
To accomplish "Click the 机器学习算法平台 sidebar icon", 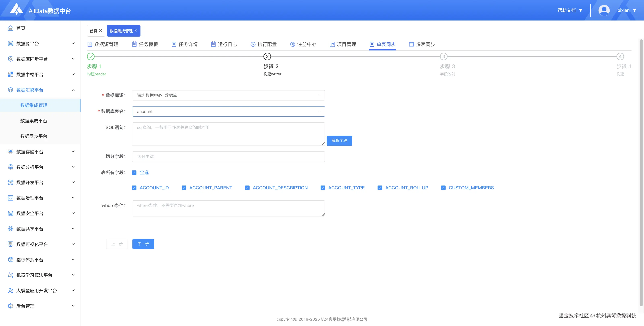I will [10, 275].
